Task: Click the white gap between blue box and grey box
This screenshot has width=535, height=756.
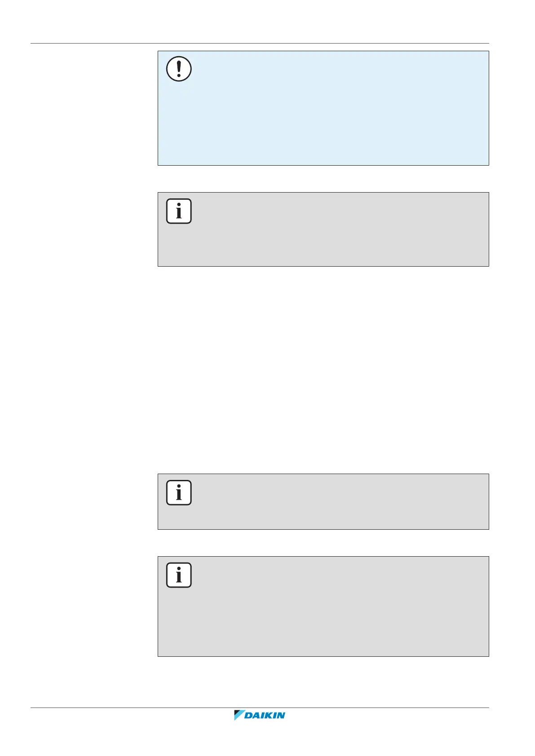Action: pyautogui.click(x=323, y=179)
